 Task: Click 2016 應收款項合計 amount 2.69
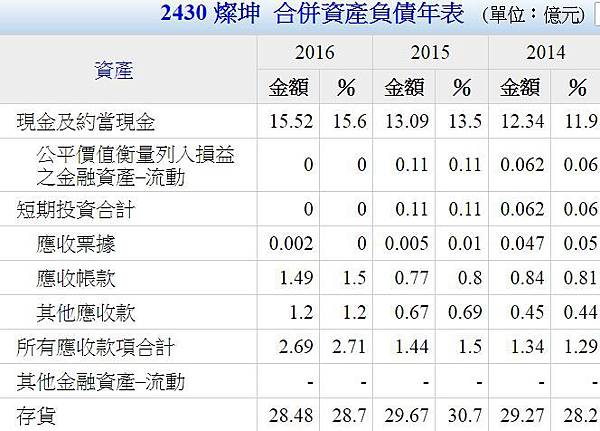pos(297,347)
